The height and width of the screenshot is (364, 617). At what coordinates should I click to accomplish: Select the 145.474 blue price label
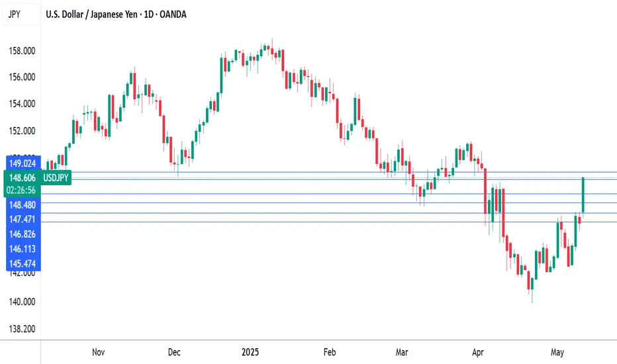click(x=23, y=263)
